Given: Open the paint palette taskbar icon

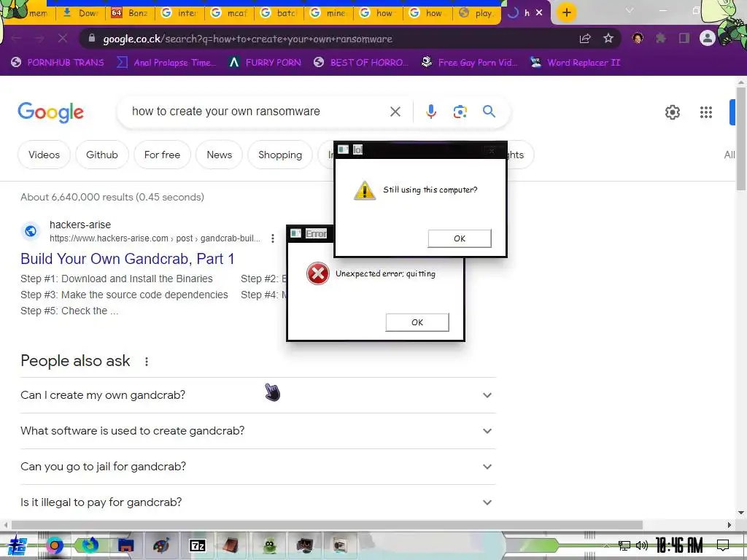Looking at the screenshot, I should click(x=161, y=545).
